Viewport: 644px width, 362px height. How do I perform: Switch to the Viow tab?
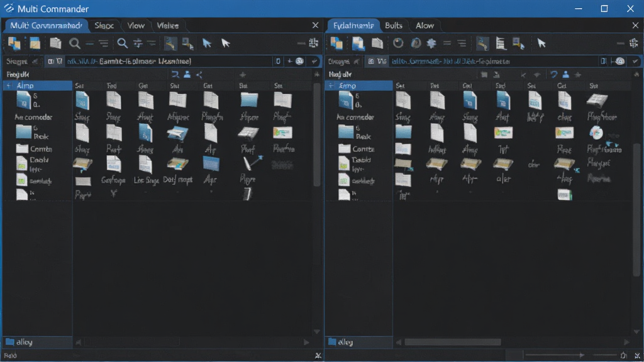tap(136, 25)
